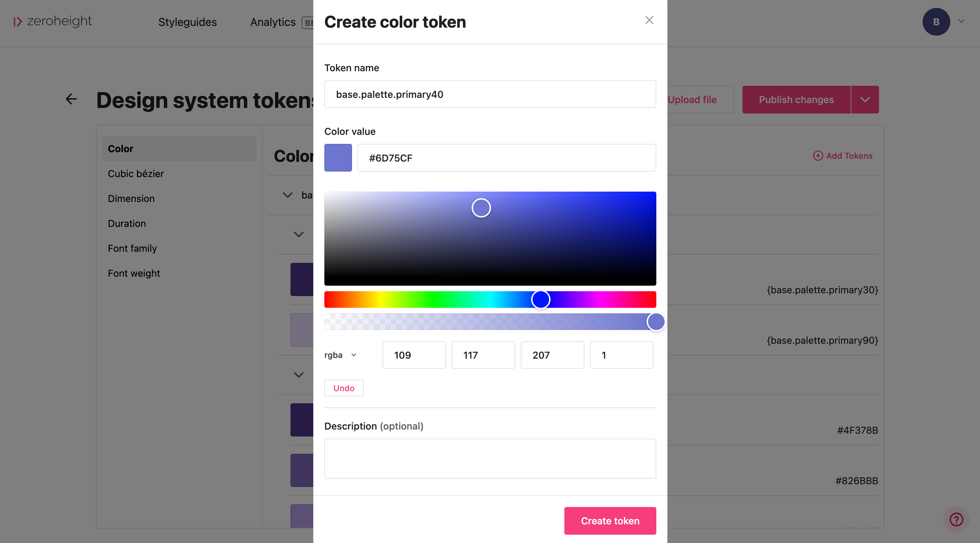Collapse the third nested group chevron

click(299, 375)
